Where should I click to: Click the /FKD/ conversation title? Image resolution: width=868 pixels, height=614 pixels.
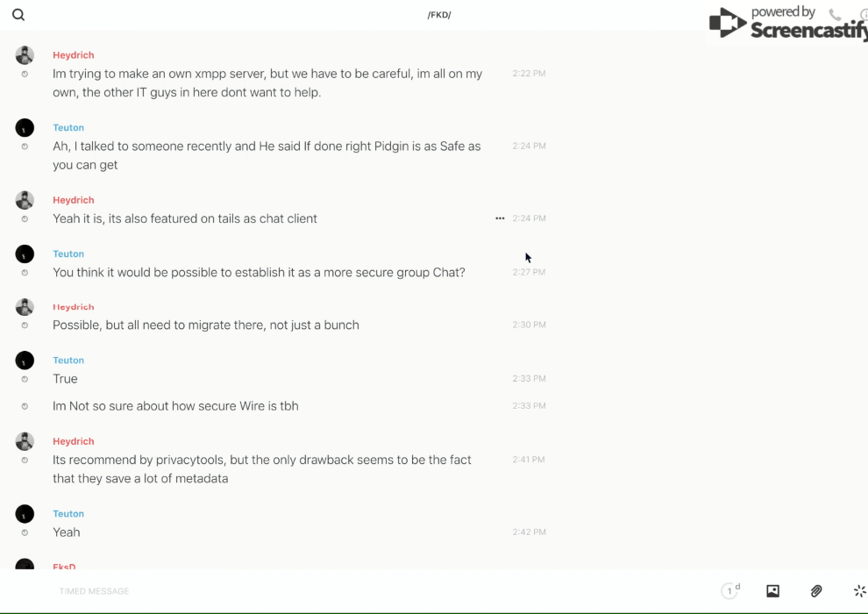pos(439,15)
